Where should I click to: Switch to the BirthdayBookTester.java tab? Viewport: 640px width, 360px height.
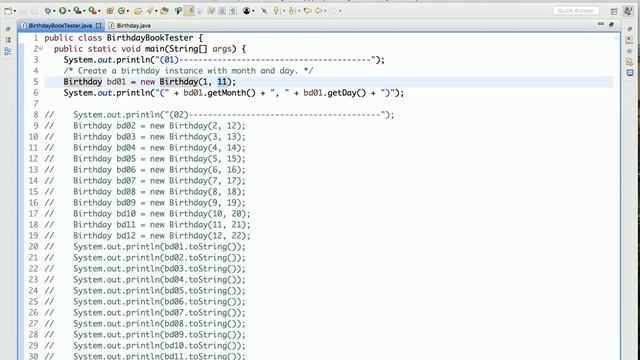point(60,26)
